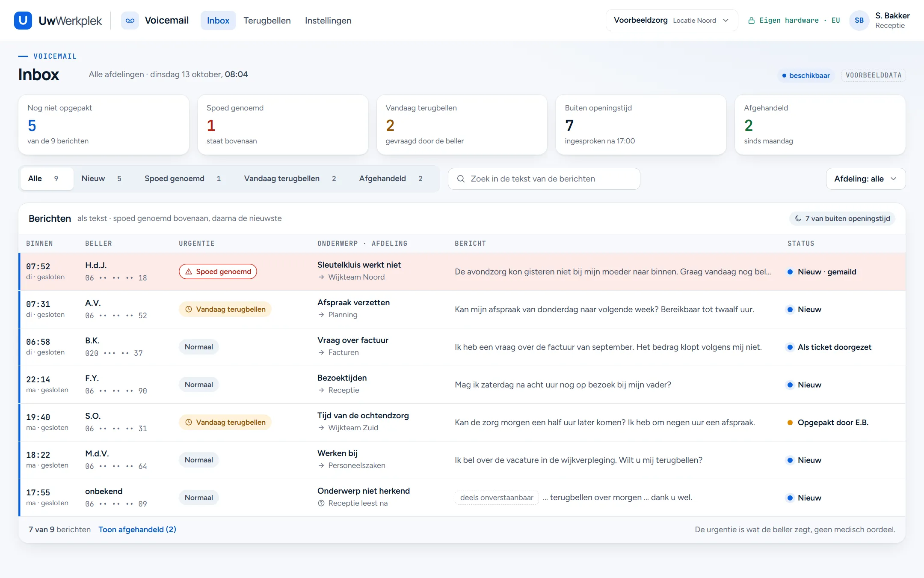Click the Tijd van de ochtendzorg subject
The height and width of the screenshot is (578, 924).
pos(363,416)
